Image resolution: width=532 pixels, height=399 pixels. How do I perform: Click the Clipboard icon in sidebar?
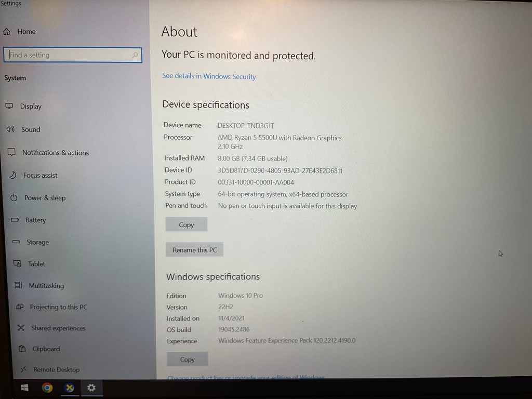[22, 349]
